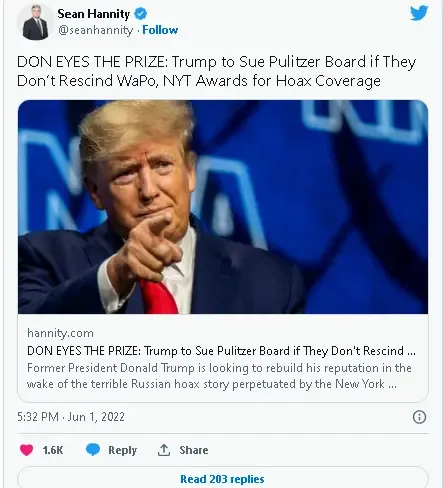443x488 pixels.
Task: Click the @seanhannity handle
Action: coord(95,30)
